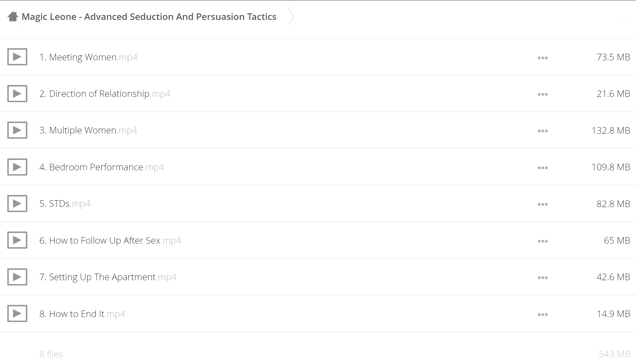Select the Magic Leone folder breadcrumb title

149,17
